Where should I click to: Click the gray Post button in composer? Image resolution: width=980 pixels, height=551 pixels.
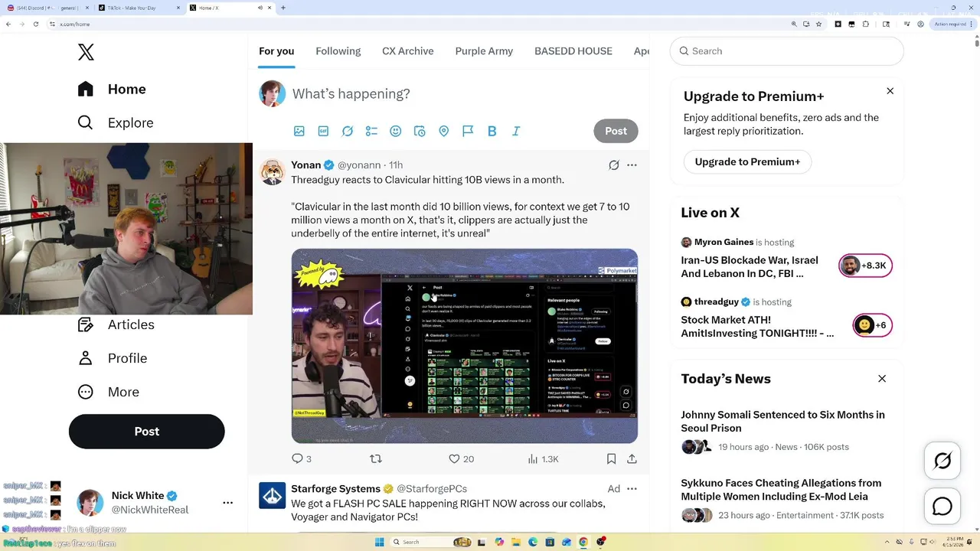pyautogui.click(x=616, y=131)
